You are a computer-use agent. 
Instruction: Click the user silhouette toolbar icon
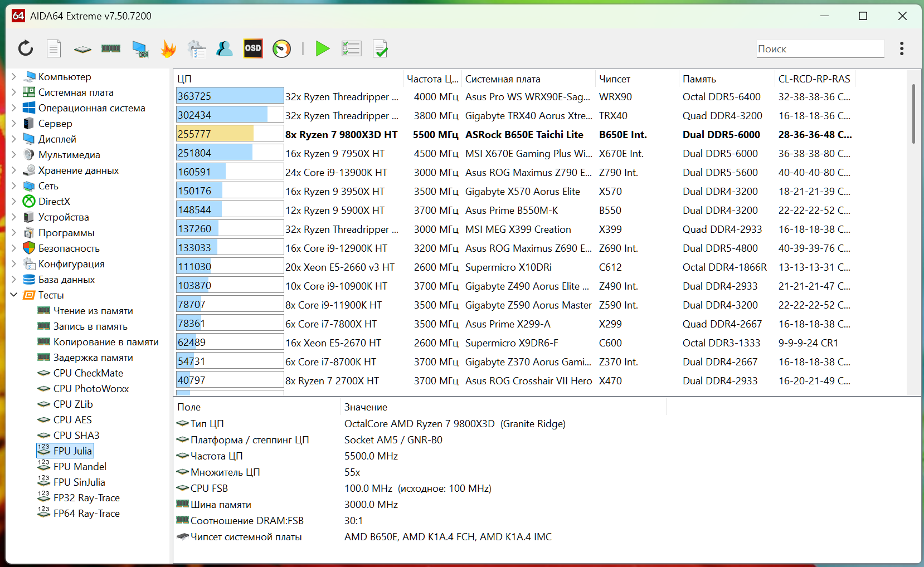[x=225, y=48]
